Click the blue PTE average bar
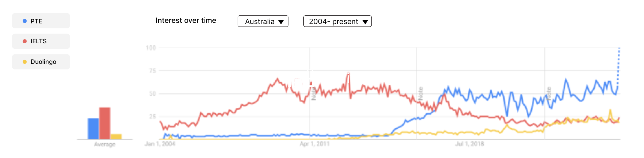The image size is (644, 158). pyautogui.click(x=93, y=128)
